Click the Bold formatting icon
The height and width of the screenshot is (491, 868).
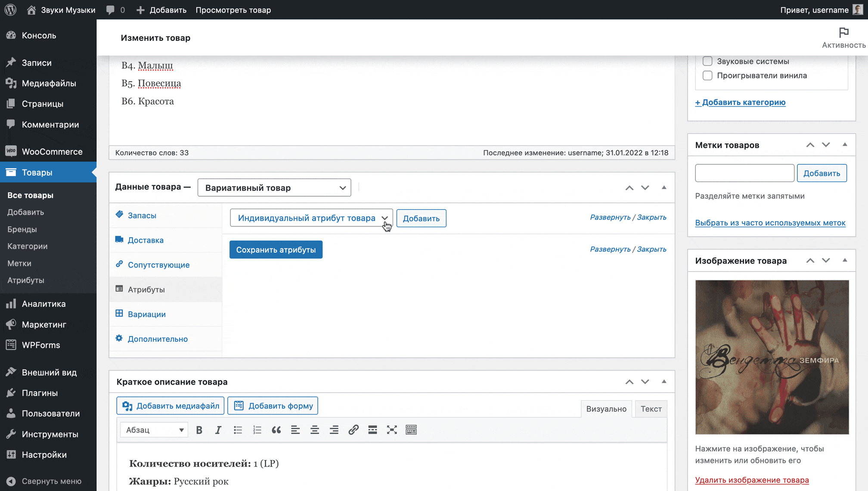pos(199,430)
